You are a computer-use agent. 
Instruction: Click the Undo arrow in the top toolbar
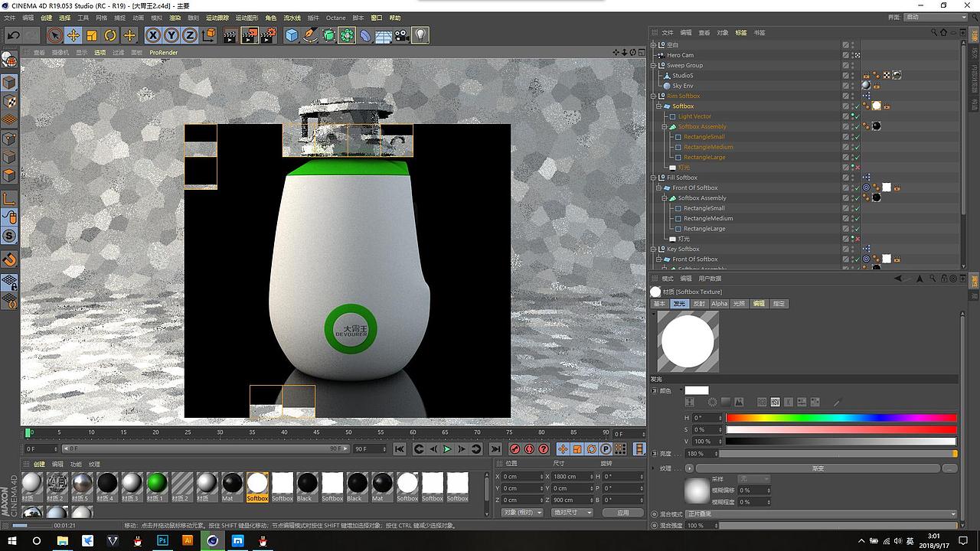pyautogui.click(x=13, y=35)
